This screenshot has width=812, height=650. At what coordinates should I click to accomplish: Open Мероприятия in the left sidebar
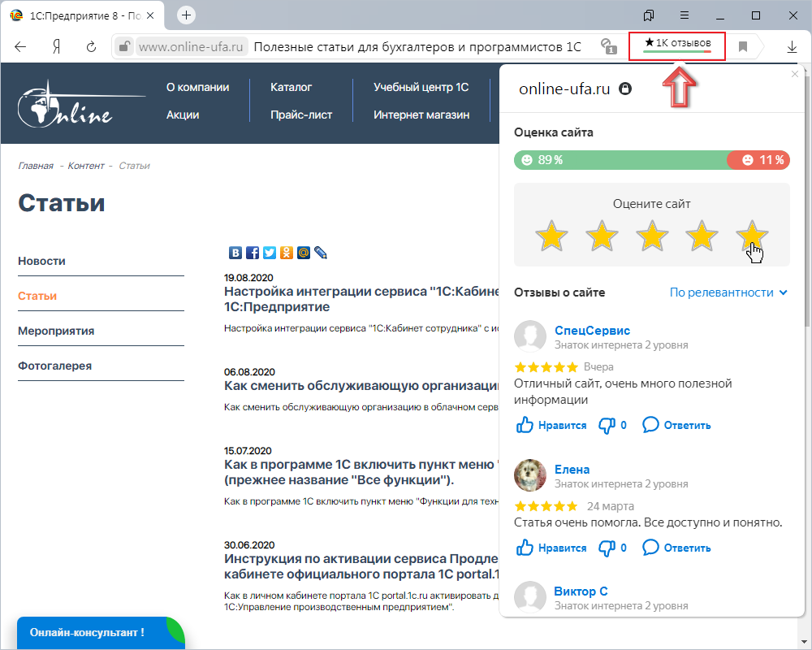pyautogui.click(x=56, y=331)
